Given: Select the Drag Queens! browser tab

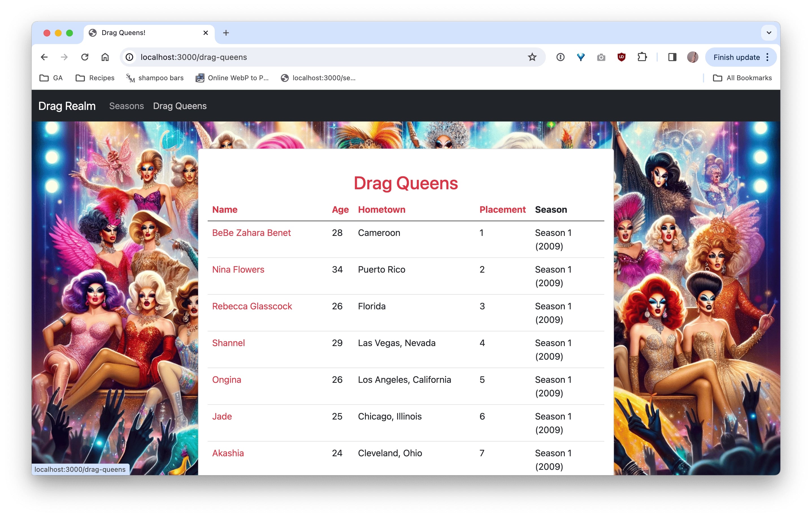Looking at the screenshot, I should [x=149, y=33].
